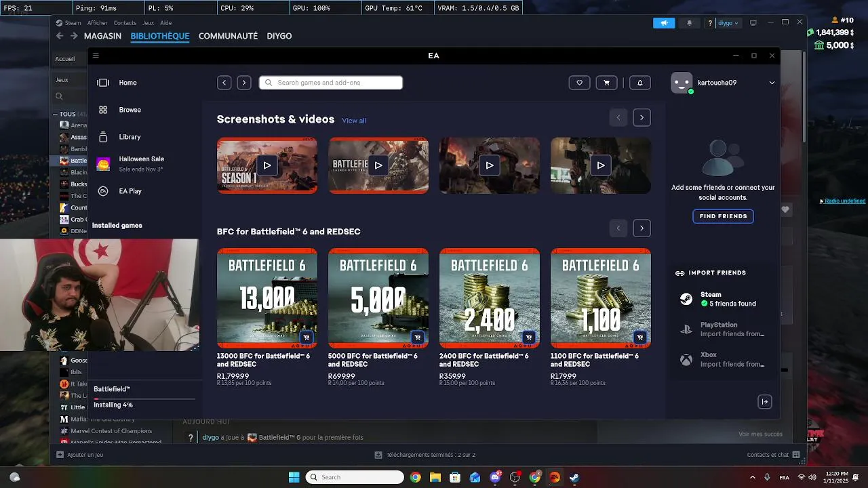Open the EA wishlist heart icon
868x488 pixels.
point(579,83)
